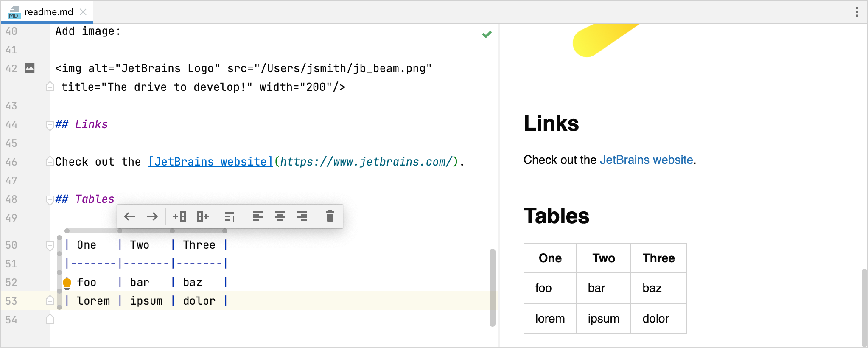This screenshot has height=348, width=868.
Task: Open the JetBrains website link in preview
Action: tap(647, 160)
